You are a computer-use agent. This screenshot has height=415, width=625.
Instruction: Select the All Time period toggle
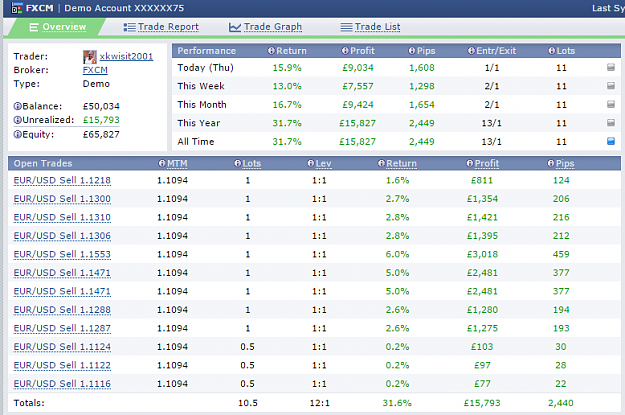point(611,141)
